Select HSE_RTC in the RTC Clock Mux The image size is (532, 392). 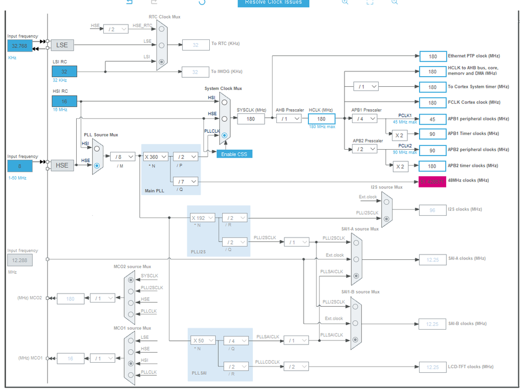161,29
